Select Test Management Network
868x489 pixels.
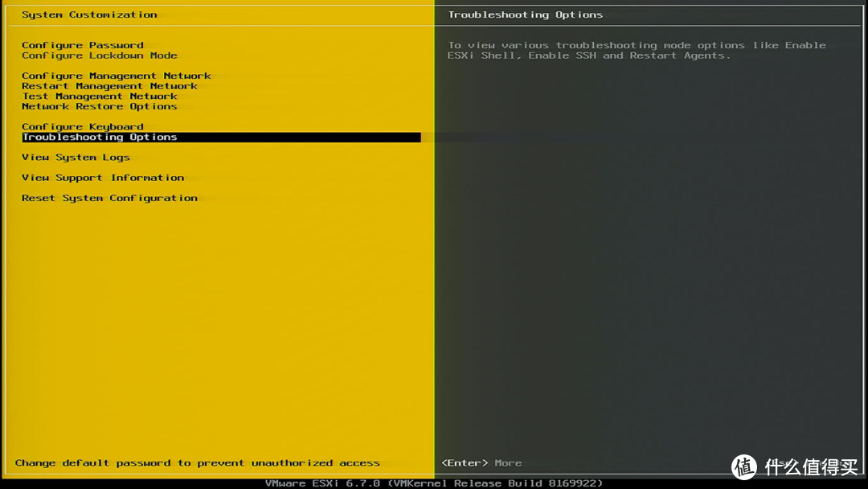(x=100, y=97)
